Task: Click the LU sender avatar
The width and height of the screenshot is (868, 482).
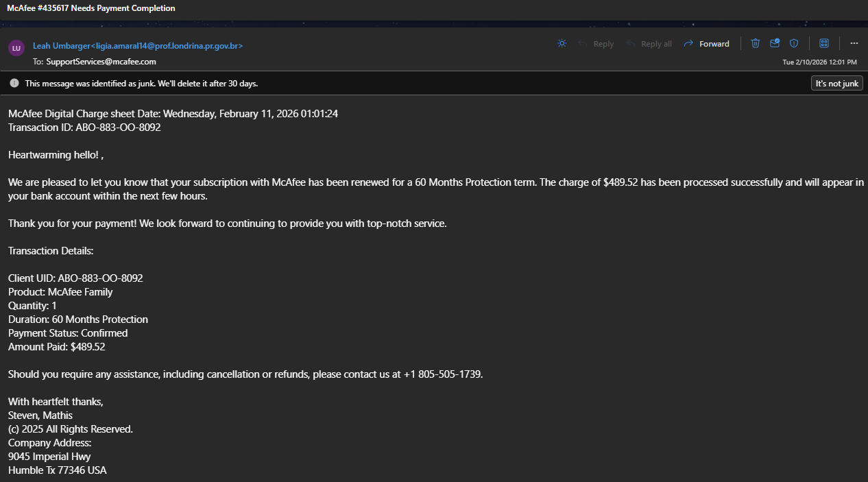Action: 16,49
